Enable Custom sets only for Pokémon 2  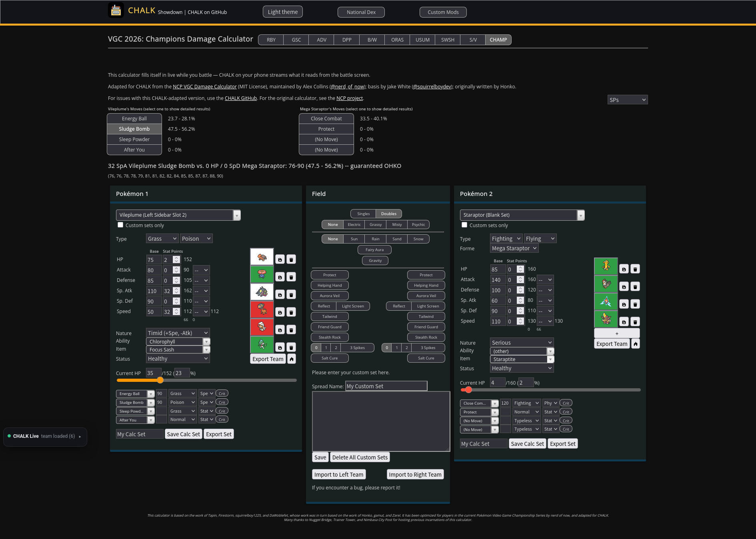[464, 225]
